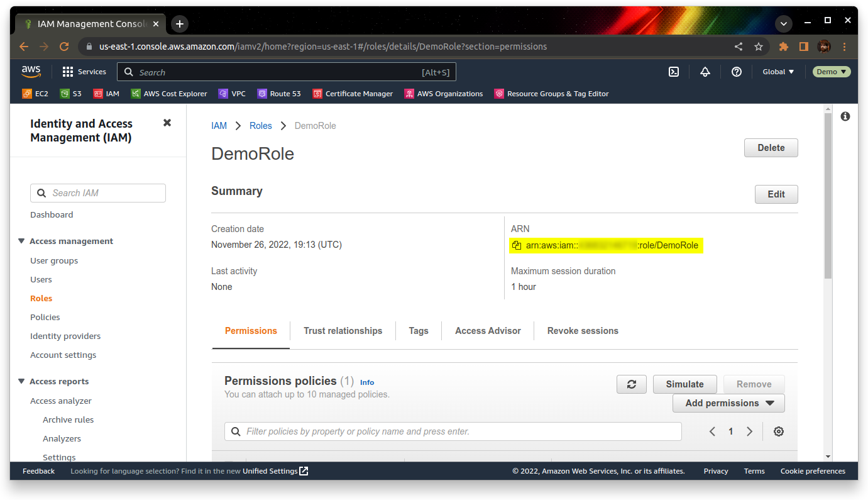Viewport: 868px width, 500px height.
Task: Click the AWS logo home icon
Action: click(x=31, y=72)
